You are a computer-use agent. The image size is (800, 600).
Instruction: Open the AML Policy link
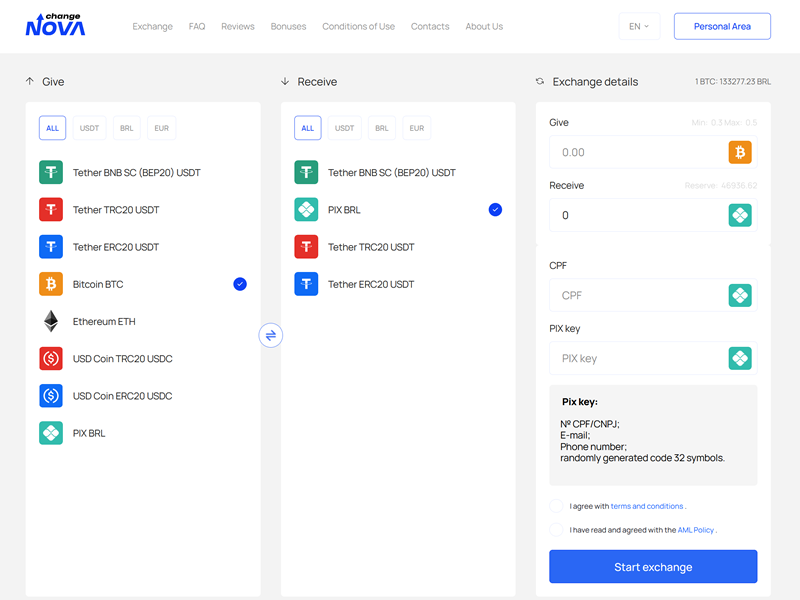(x=695, y=530)
